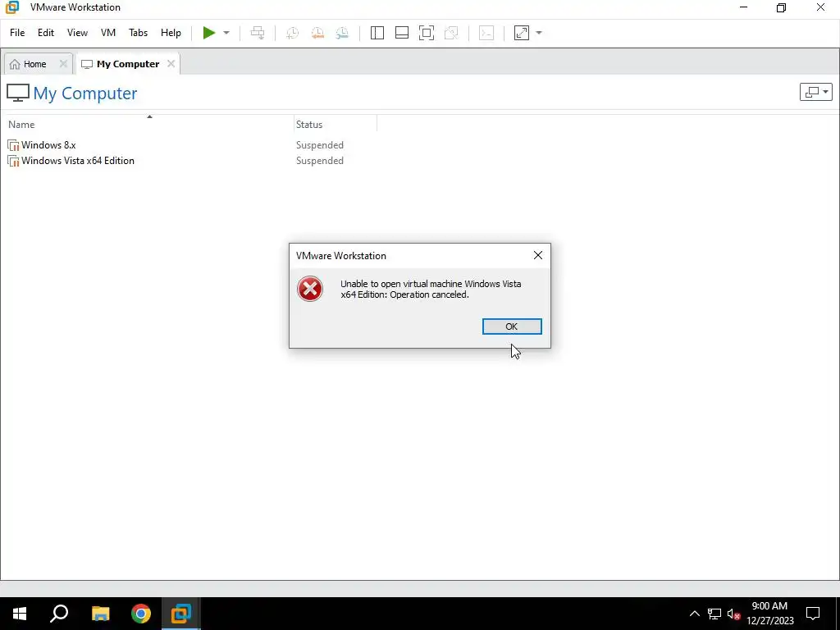Click VMware Workstation taskbar icon
The image size is (840, 630).
181,614
